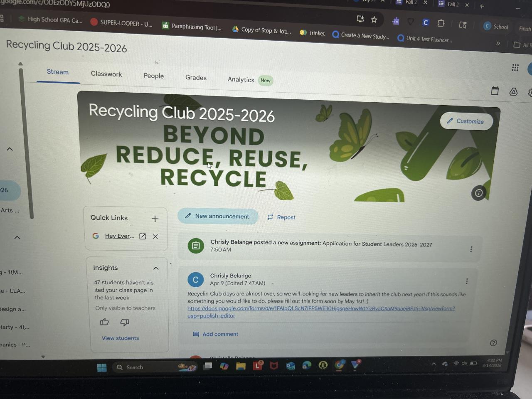Show hidden system tray icons

click(x=433, y=364)
